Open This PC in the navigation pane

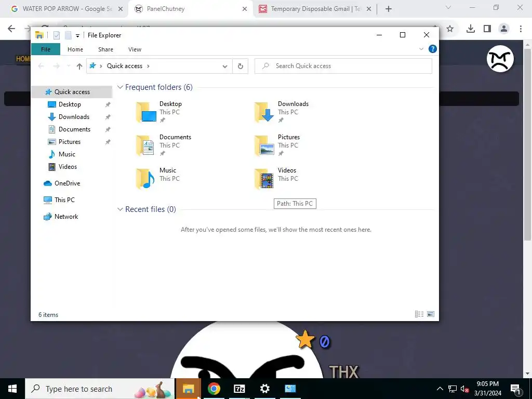pos(64,200)
